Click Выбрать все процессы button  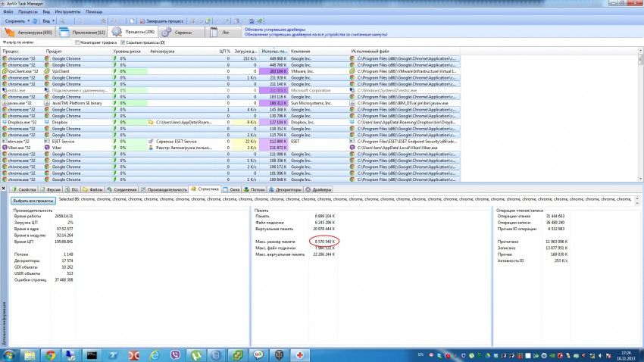[x=33, y=201]
